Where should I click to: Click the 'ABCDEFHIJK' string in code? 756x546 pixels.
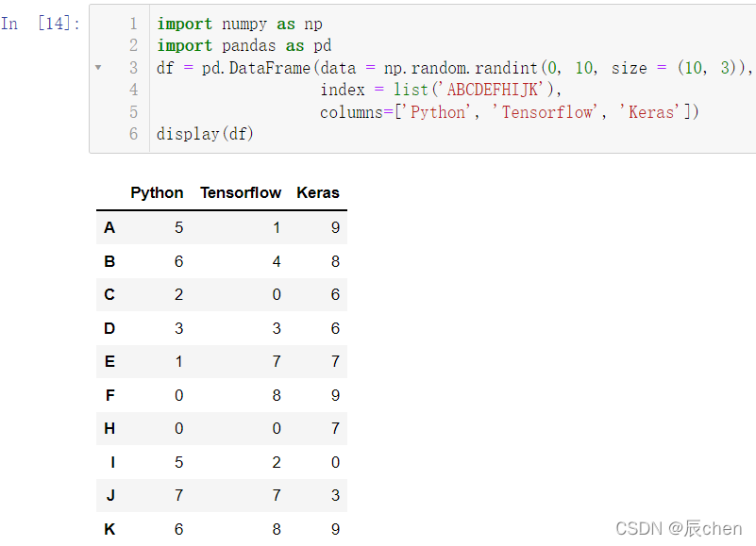492,90
